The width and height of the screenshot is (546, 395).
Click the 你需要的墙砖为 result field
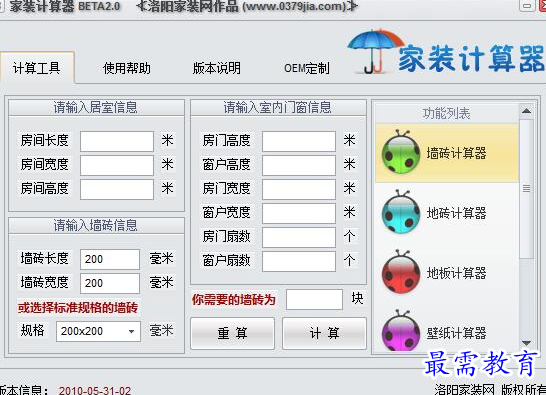(314, 299)
